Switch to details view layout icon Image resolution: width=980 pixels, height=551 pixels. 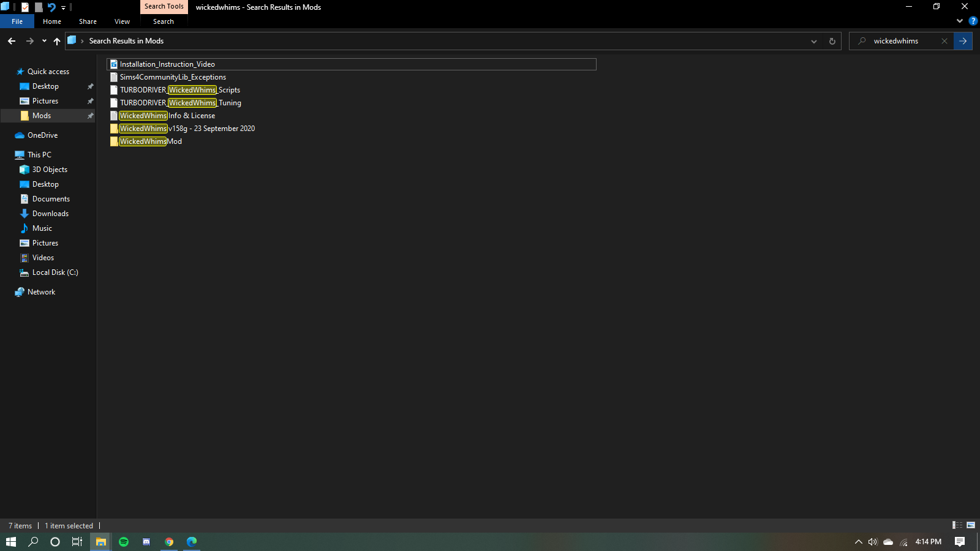(957, 525)
